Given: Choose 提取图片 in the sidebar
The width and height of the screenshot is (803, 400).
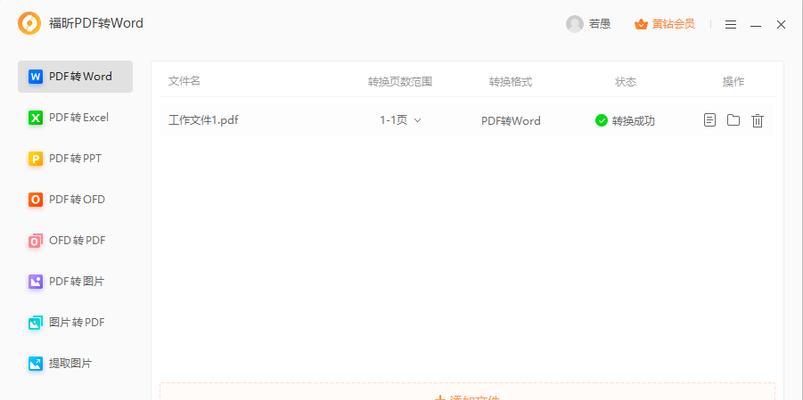Looking at the screenshot, I should pos(75,364).
